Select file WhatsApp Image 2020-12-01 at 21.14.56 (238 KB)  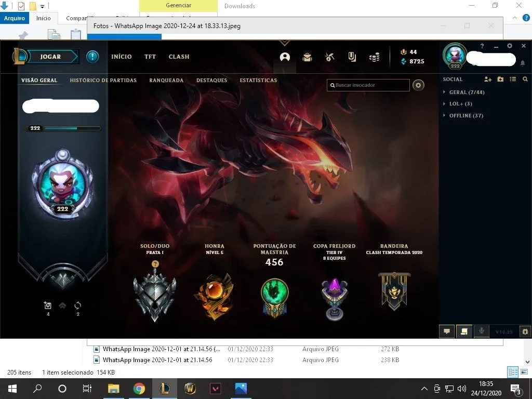click(x=246, y=360)
